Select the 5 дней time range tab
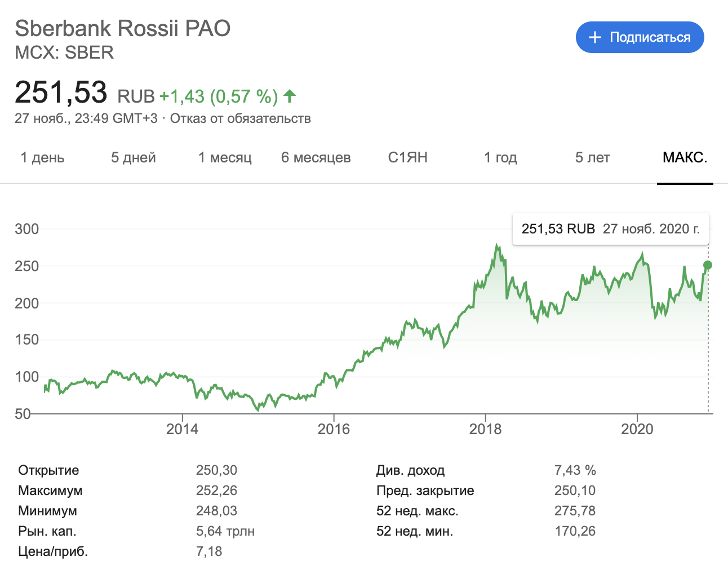 click(133, 157)
